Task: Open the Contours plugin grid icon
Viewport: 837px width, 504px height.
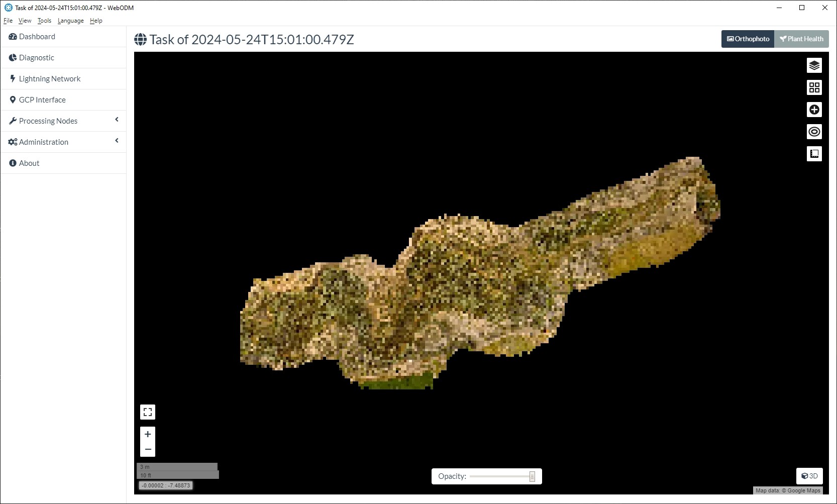Action: 814,87
